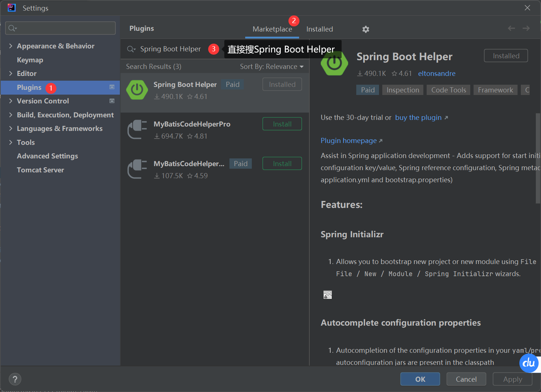Click Spring Boot Helper list icon

(137, 90)
